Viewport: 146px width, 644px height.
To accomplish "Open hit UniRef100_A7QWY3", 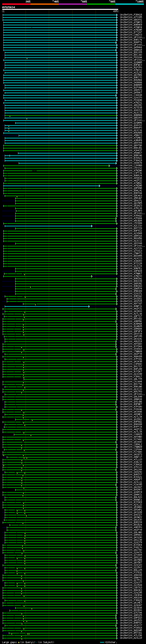I will tap(131, 22).
